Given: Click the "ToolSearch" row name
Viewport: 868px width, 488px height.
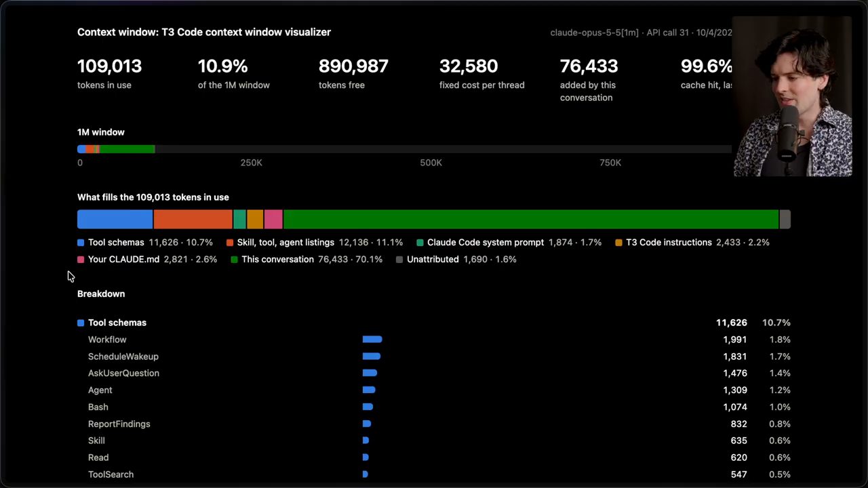Looking at the screenshot, I should [111, 474].
